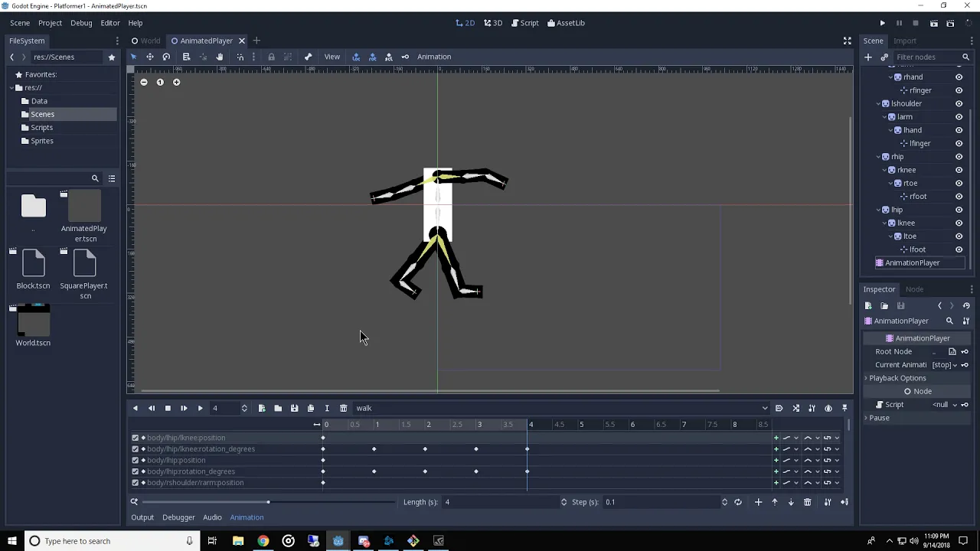Toggle autoplay on load icon

(779, 408)
